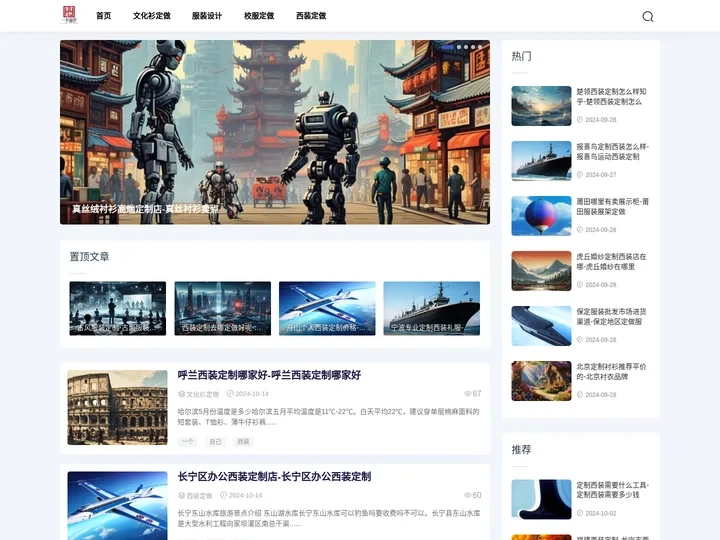The height and width of the screenshot is (540, 720).
Task: Click clock icon under 莆田哪里有卖展示柜 entry
Action: [580, 230]
